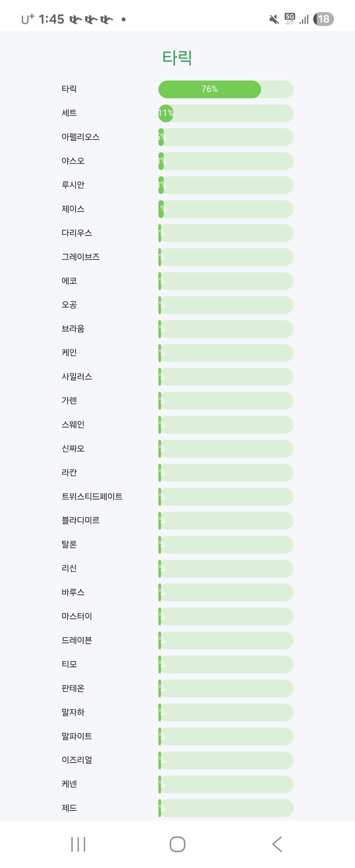
Task: Click the 이즈리얼 progress bar
Action: coord(226,760)
